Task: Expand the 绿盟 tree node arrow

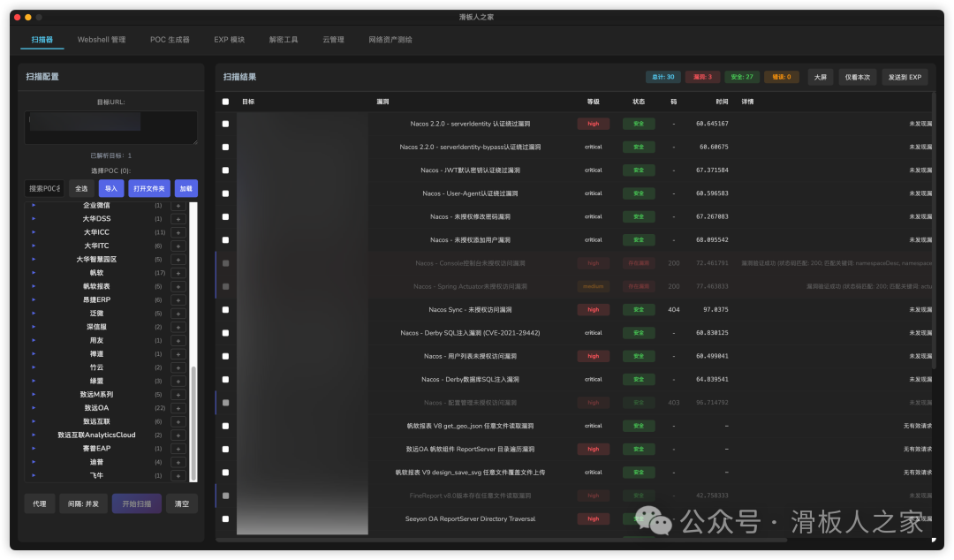Action: [x=34, y=381]
